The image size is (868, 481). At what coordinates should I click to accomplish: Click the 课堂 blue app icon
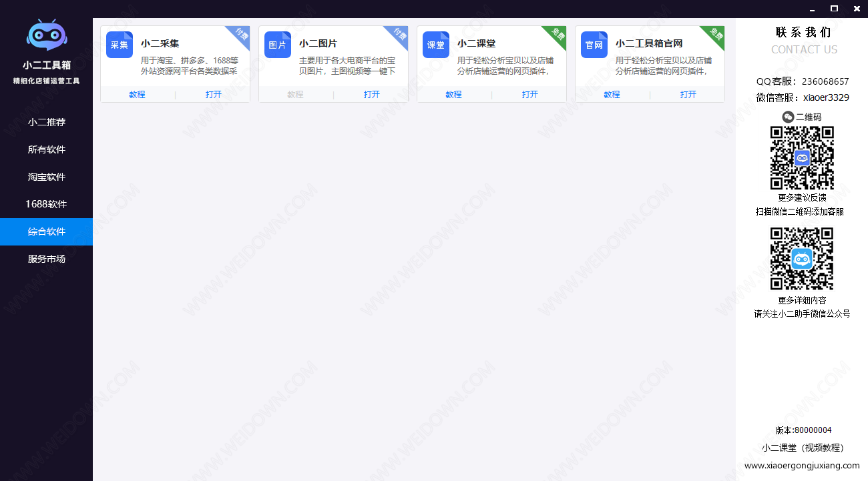[436, 45]
